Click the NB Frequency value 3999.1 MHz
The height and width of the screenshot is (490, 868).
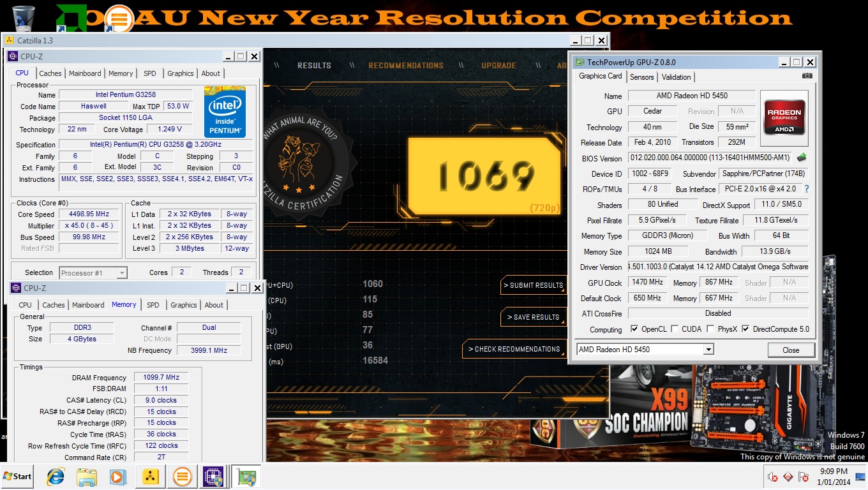click(x=209, y=350)
